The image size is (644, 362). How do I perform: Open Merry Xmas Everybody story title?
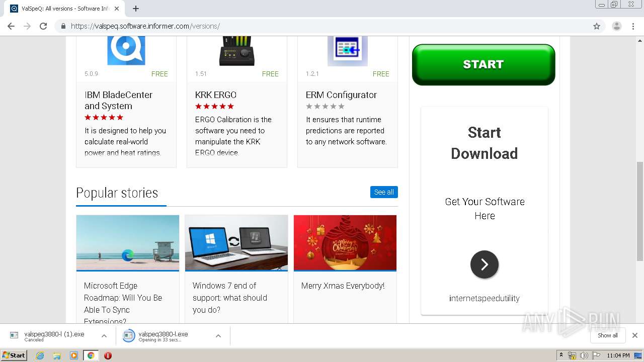click(x=343, y=286)
